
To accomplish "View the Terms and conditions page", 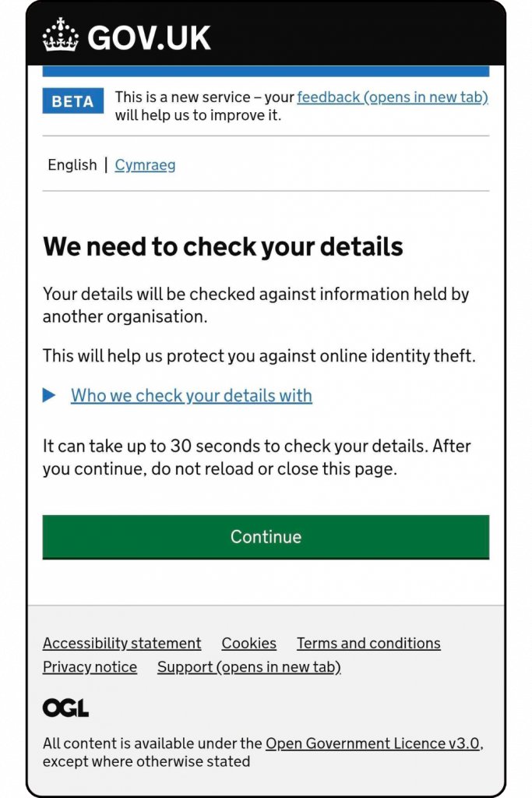I will pyautogui.click(x=368, y=643).
